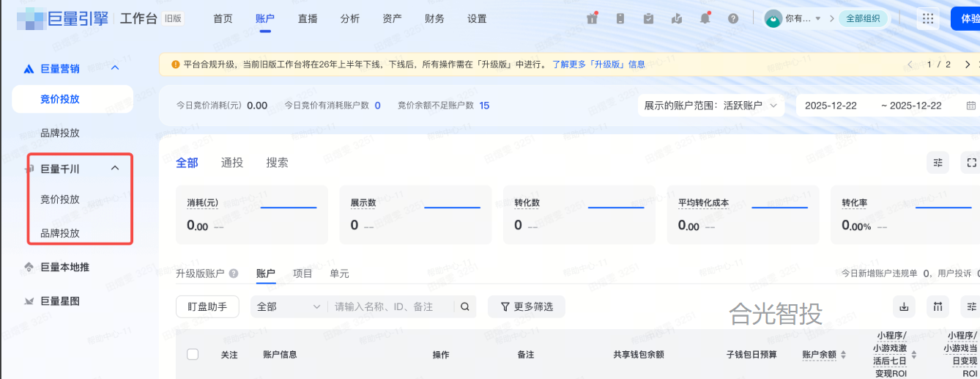Open the nine-dot app grid
Viewport: 980px width, 379px height.
pos(928,18)
